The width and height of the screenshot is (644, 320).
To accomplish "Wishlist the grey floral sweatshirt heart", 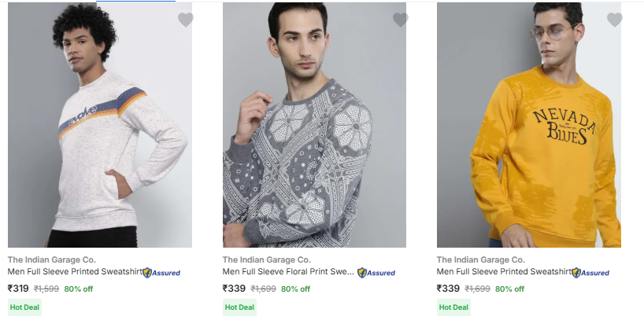I will pyautogui.click(x=400, y=20).
